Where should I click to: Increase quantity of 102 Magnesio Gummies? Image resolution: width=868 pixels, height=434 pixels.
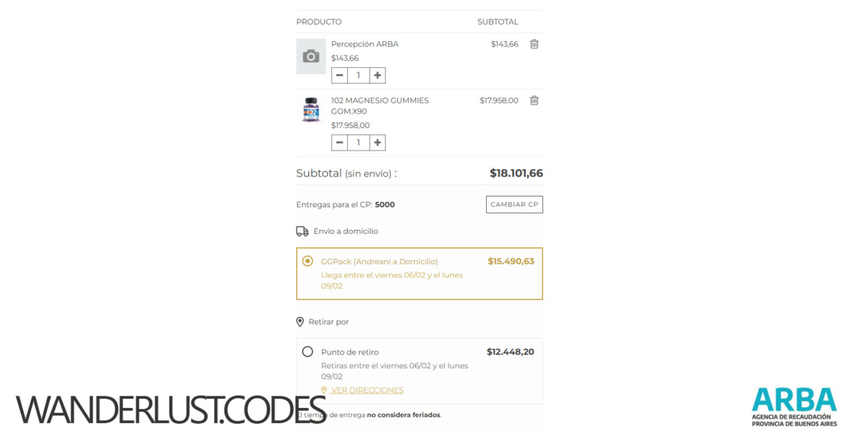point(377,142)
